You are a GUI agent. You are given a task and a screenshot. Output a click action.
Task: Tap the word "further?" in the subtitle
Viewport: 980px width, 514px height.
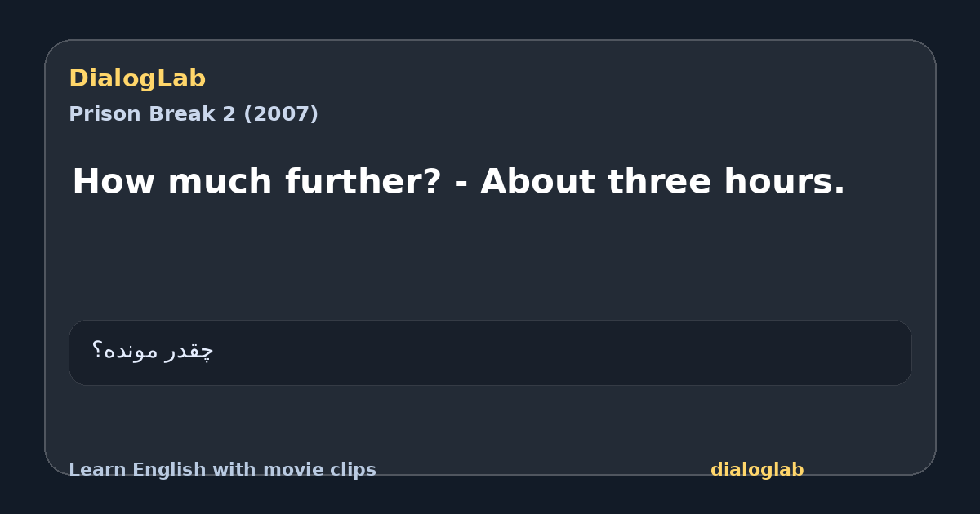tap(363, 181)
